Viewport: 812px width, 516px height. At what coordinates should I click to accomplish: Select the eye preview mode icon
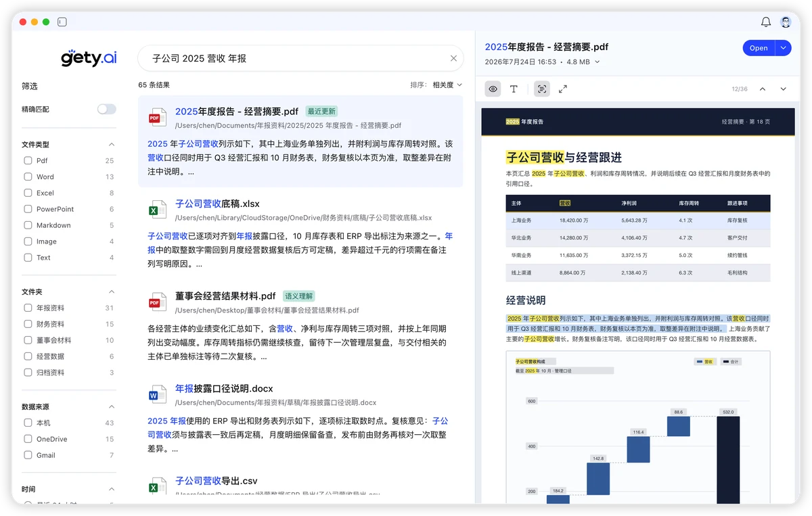[493, 89]
